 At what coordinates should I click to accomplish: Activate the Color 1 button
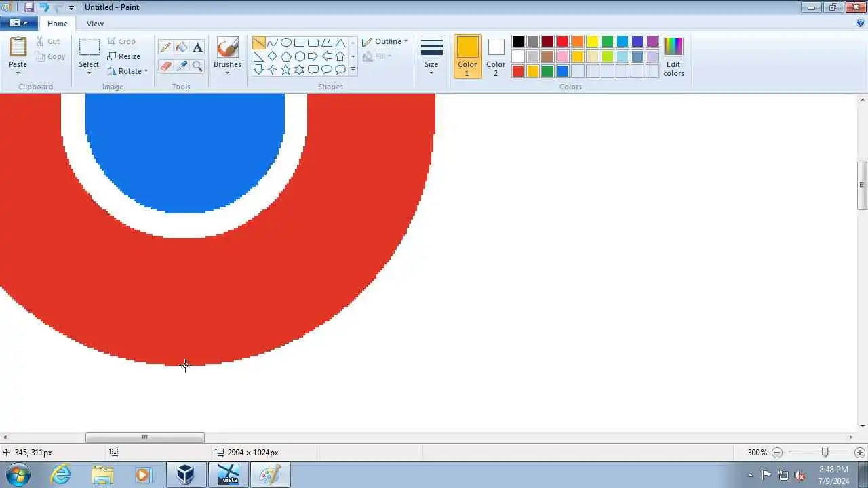(x=467, y=56)
